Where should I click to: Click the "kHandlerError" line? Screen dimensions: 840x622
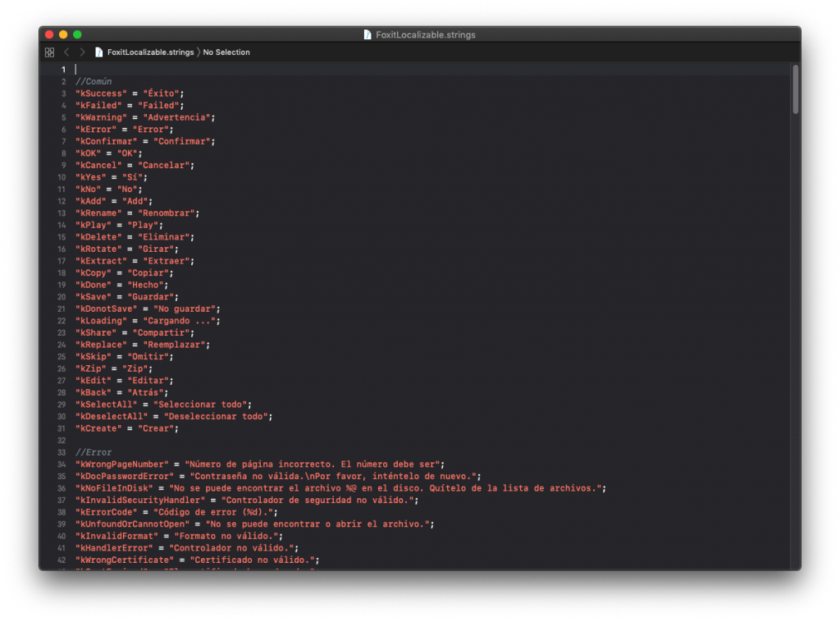[x=187, y=548]
